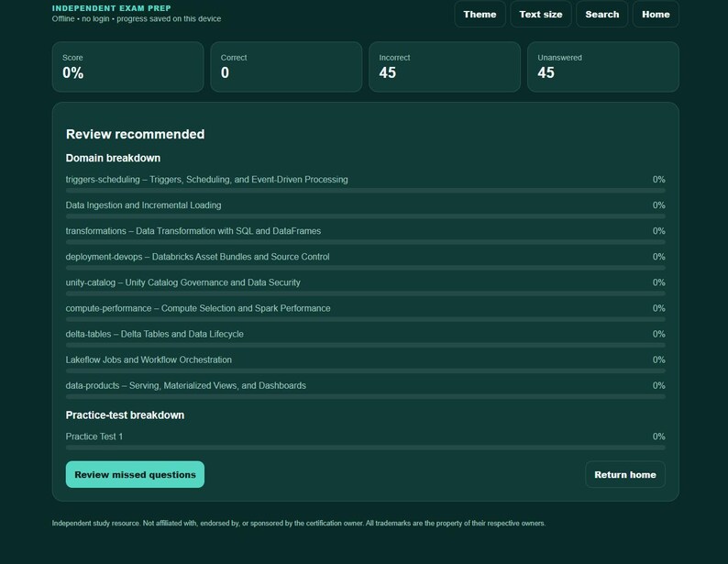Screen dimensions: 728x564
Task: Click 'Data Ingestion and Incremental Loading' label
Action: pos(143,205)
